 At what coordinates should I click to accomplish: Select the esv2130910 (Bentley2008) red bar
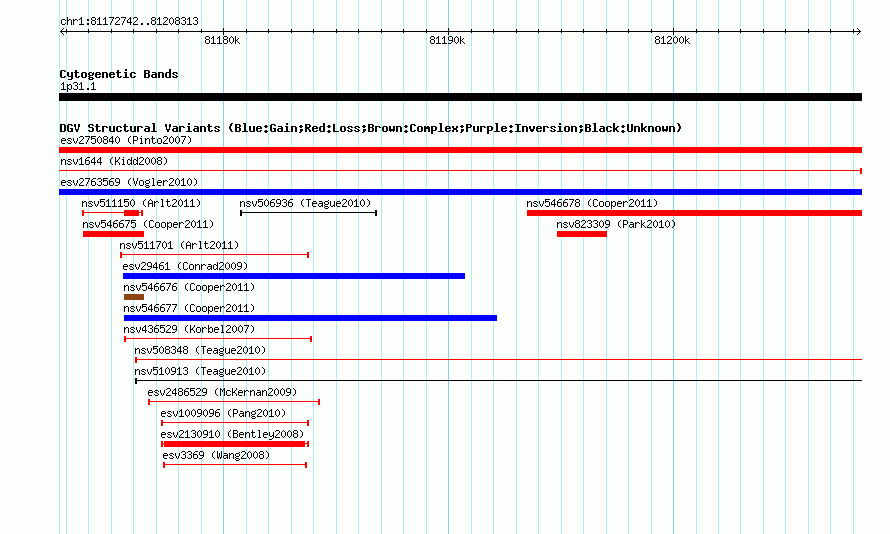tap(235, 444)
